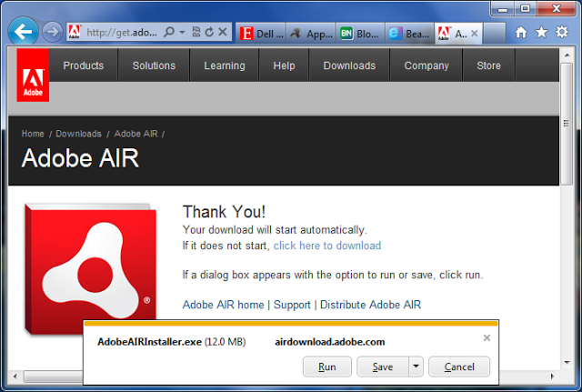Open the Products menu
This screenshot has height=392, width=582.
(x=84, y=65)
